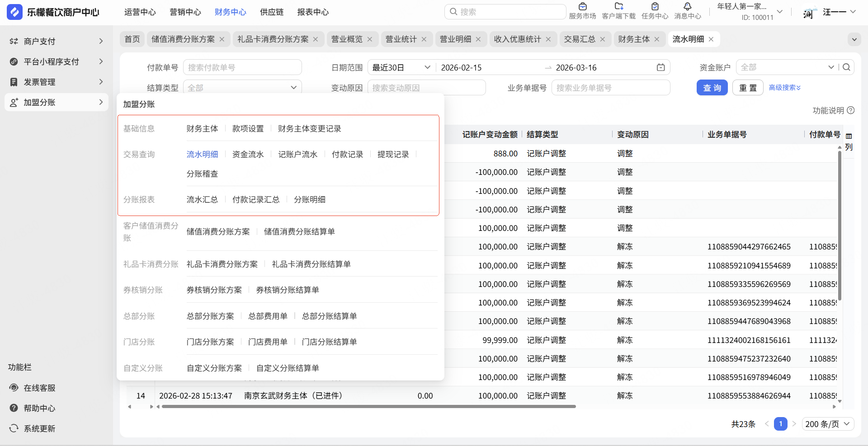Open the 结算类型 dropdown
The width and height of the screenshot is (868, 446).
(x=242, y=88)
